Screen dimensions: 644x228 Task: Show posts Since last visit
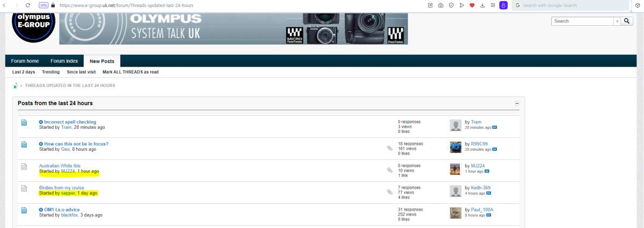click(x=81, y=72)
